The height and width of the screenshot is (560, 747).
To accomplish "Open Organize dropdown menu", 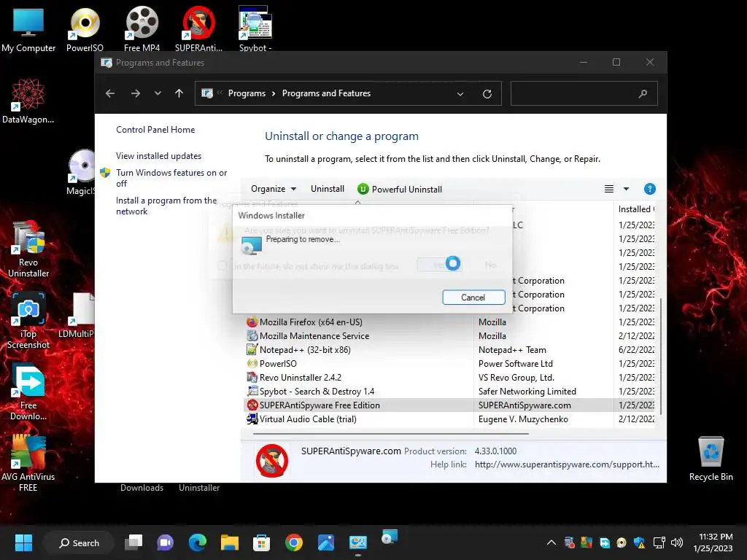I will [x=274, y=189].
